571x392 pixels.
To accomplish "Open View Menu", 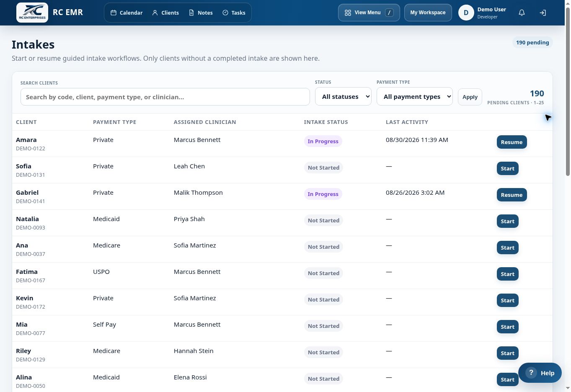I will 369,13.
